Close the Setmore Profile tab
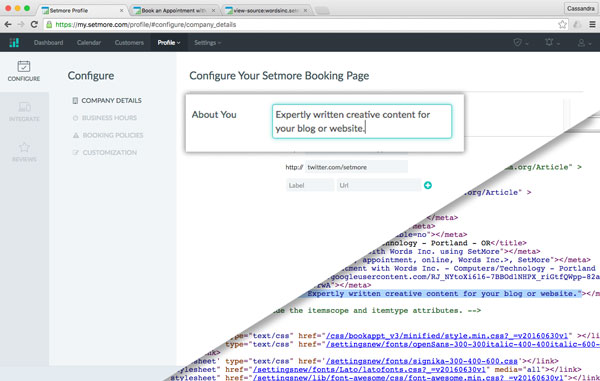Screen dimensions: 600x381 point(121,10)
